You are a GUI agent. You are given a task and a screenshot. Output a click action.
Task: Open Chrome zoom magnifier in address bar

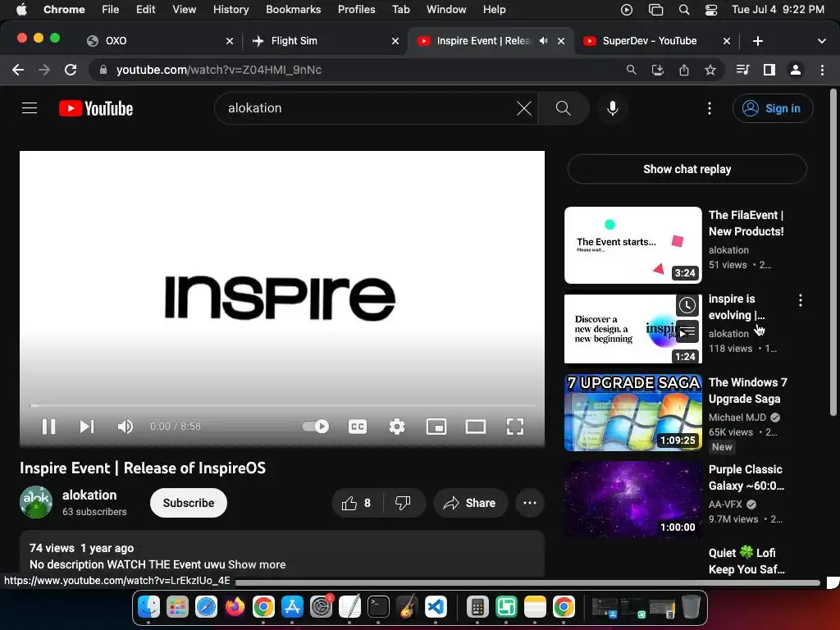tap(631, 70)
